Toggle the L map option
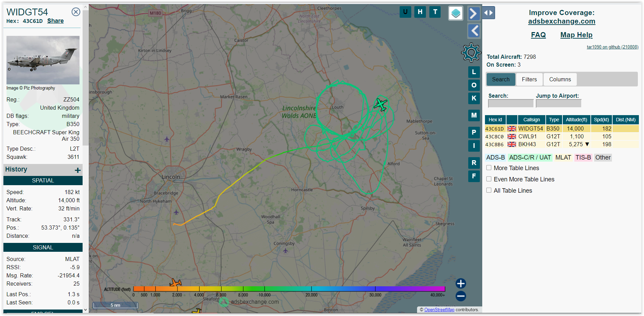This screenshot has width=644, height=316. pyautogui.click(x=474, y=72)
